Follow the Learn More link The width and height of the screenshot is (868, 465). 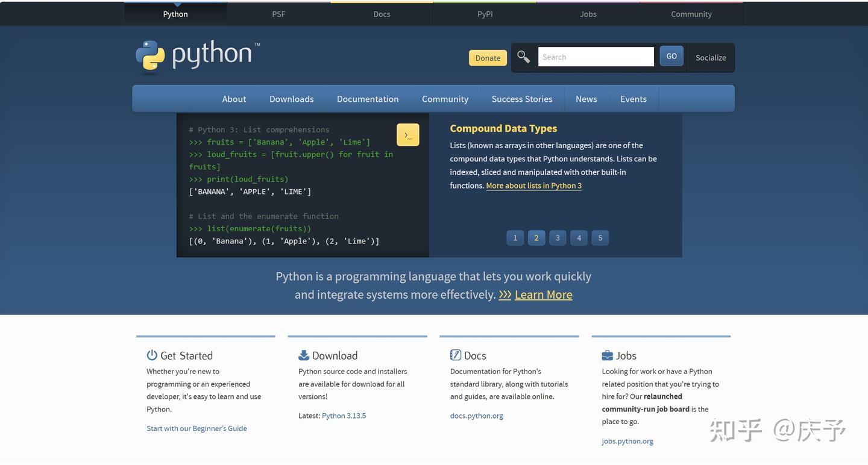tap(542, 295)
